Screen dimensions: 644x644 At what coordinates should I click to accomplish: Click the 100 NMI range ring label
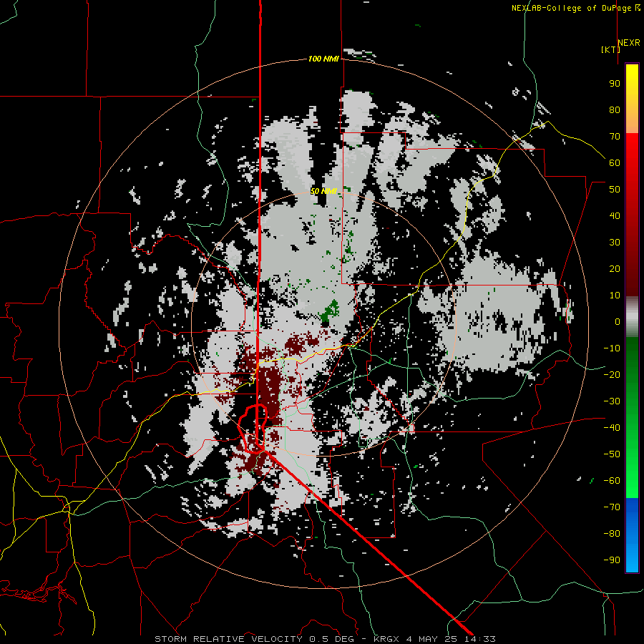coord(323,59)
